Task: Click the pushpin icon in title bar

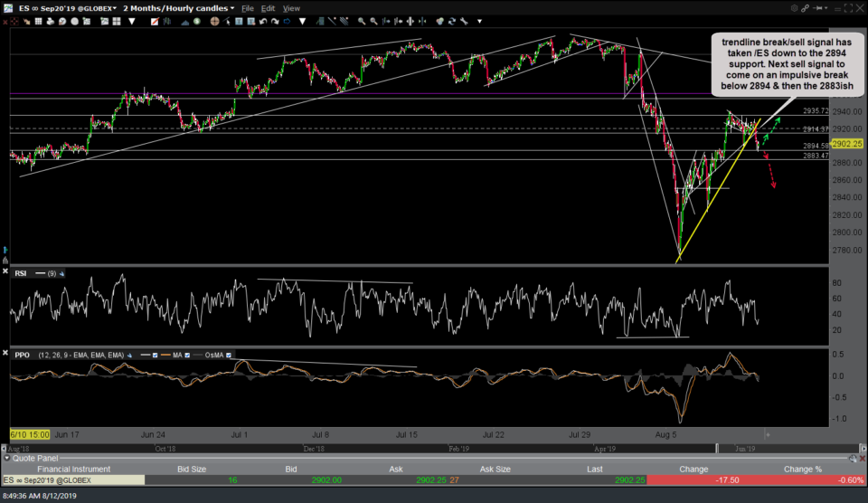Action: [x=817, y=8]
